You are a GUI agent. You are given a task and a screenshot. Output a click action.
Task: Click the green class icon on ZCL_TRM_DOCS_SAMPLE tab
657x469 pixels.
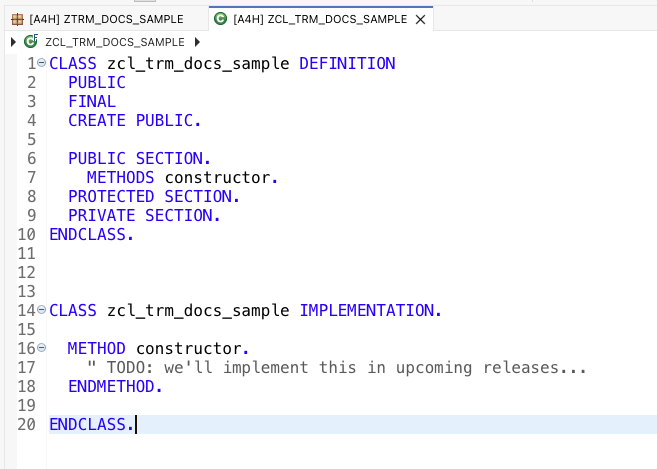tap(220, 19)
